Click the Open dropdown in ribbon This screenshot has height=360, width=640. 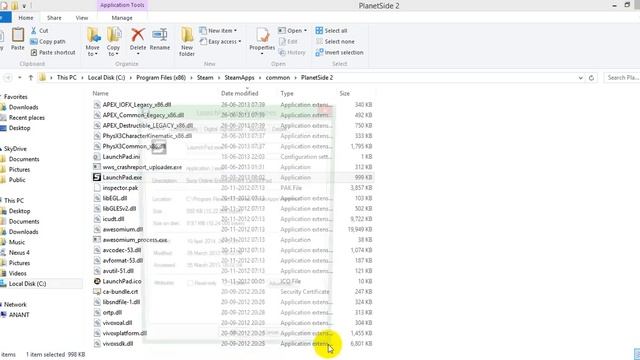pos(292,31)
